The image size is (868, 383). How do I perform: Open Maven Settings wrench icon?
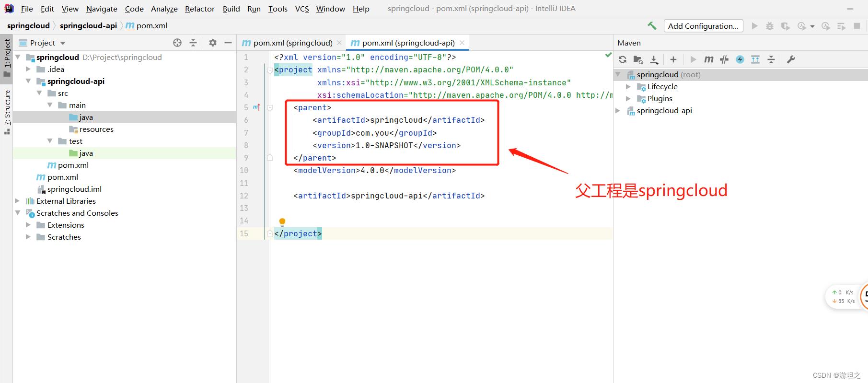791,59
